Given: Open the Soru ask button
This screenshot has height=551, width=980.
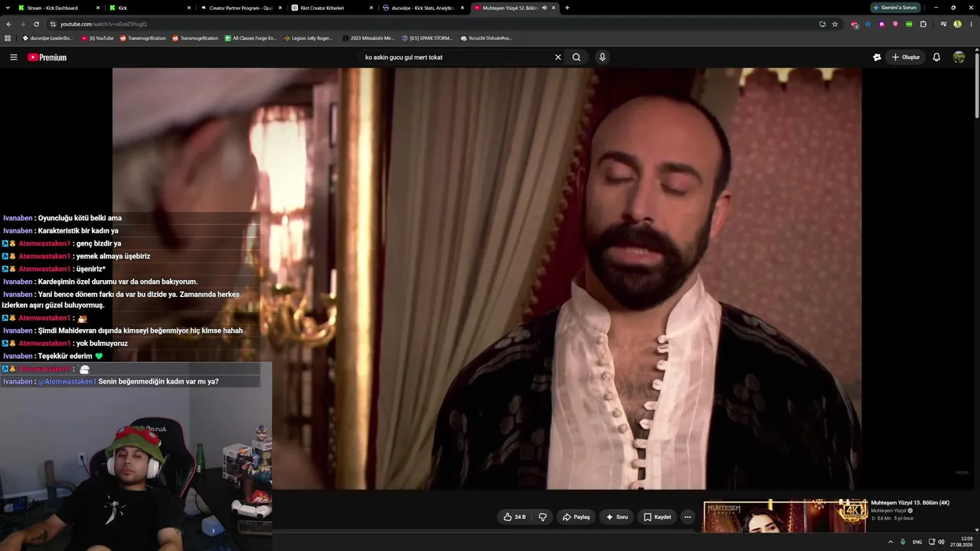Looking at the screenshot, I should [616, 517].
